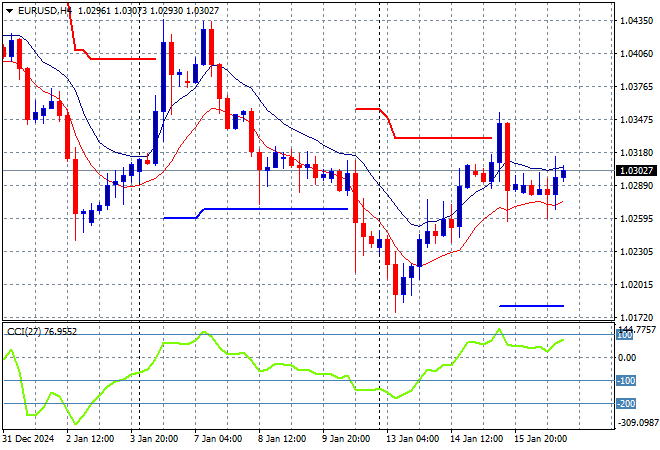660x450 pixels.
Task: Open the chart menu triangle beside EURUSD,H4
Action: pos(9,11)
